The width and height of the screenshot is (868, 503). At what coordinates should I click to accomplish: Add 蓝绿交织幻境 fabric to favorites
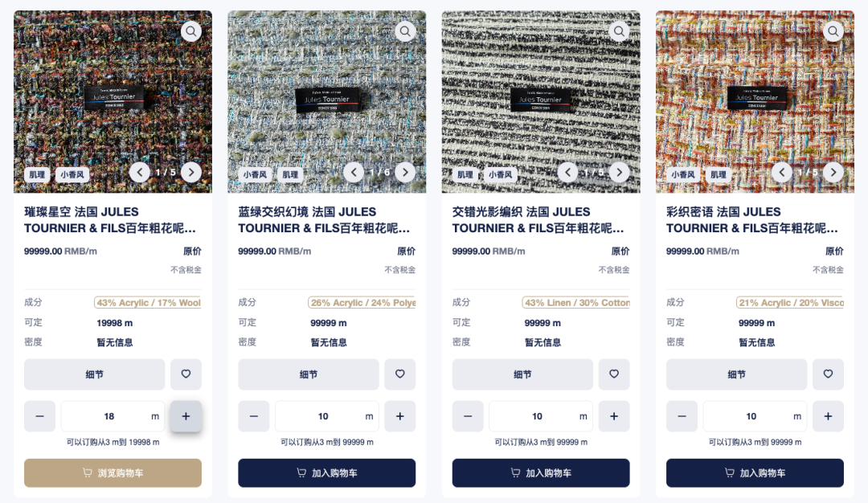399,374
